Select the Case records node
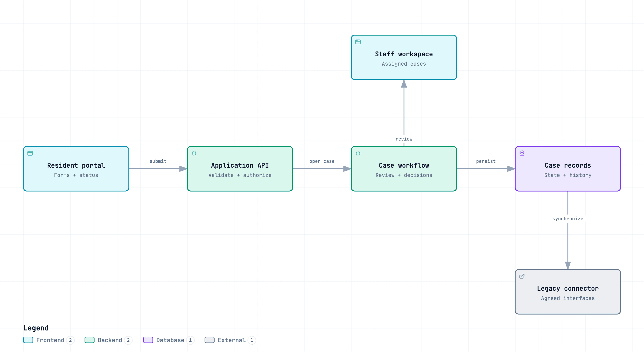This screenshot has width=644, height=352. click(x=568, y=169)
